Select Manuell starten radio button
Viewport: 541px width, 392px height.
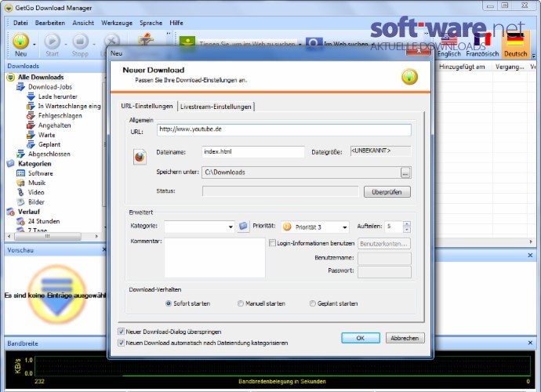tap(241, 303)
